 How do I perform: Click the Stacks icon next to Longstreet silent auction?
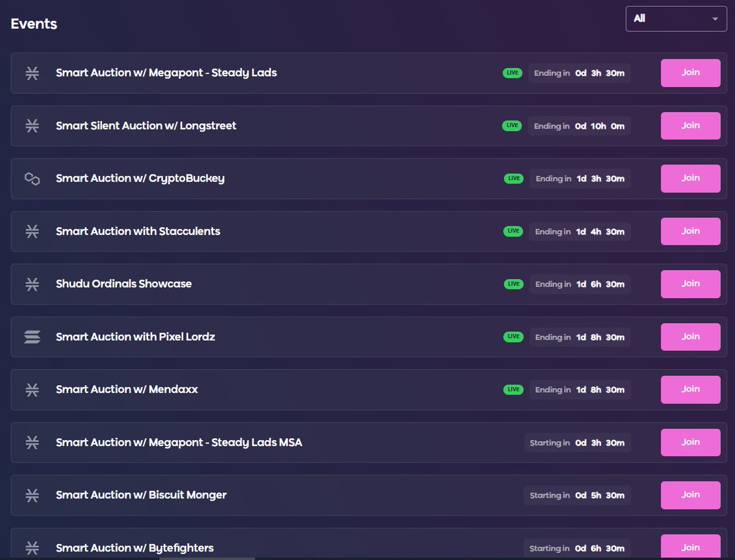click(31, 125)
